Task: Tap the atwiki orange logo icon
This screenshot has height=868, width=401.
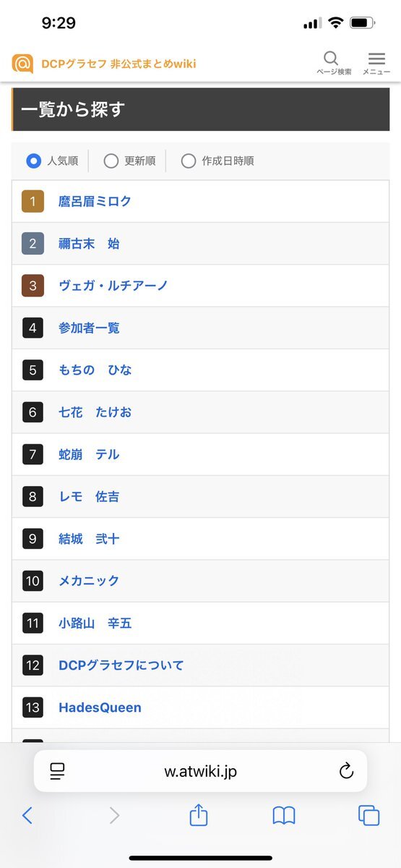Action: (x=22, y=64)
